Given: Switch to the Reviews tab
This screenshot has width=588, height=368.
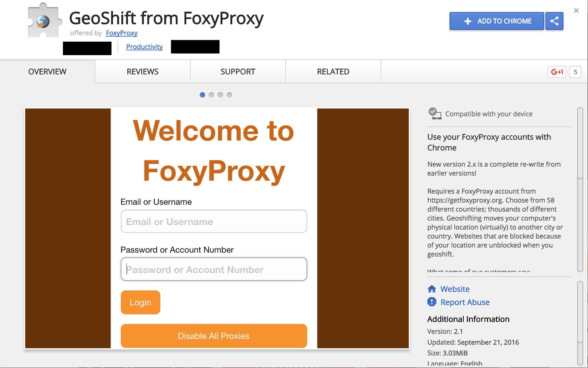Looking at the screenshot, I should click(142, 71).
